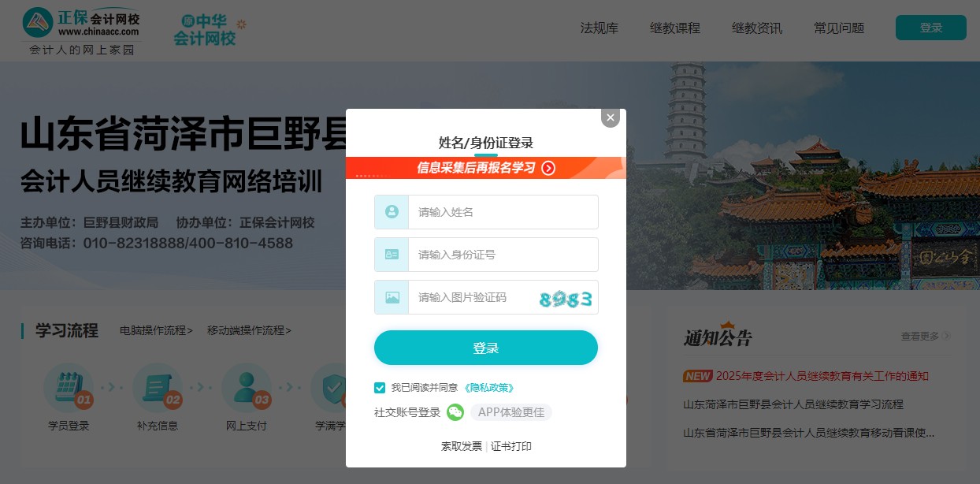Open the 法规库 menu item
980x484 pixels.
pos(600,28)
